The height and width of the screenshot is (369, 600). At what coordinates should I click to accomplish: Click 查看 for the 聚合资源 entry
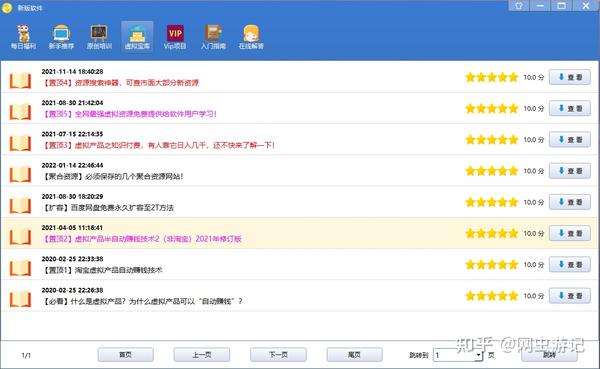[570, 171]
